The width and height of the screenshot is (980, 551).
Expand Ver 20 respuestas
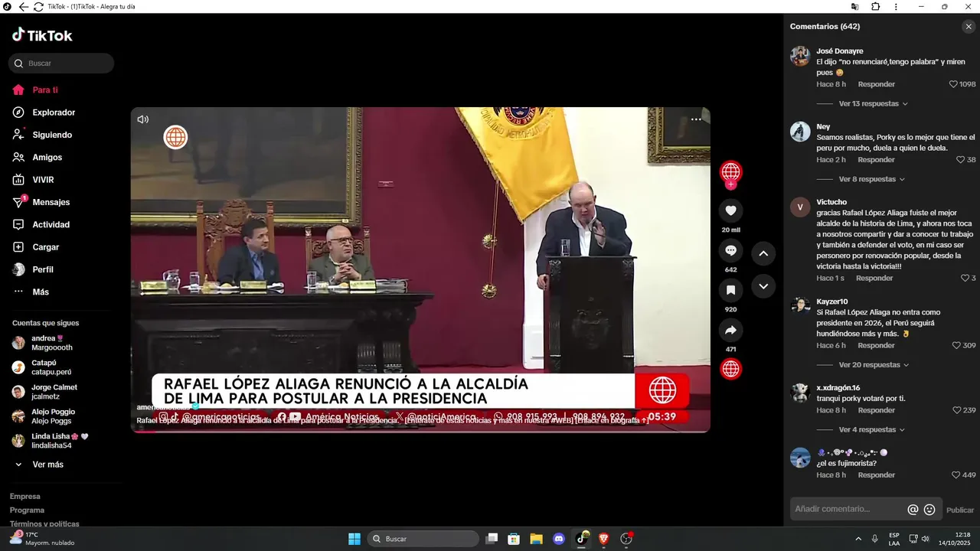click(x=873, y=365)
